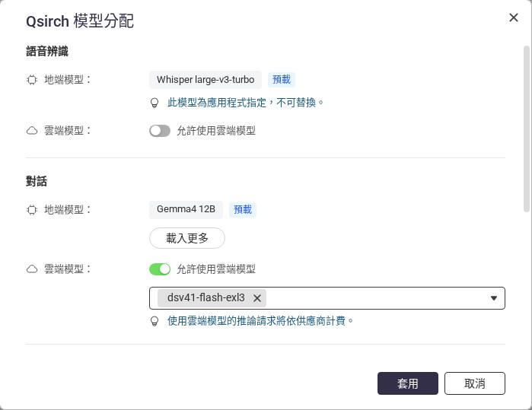This screenshot has height=410, width=532.
Task: Click the Gemma4 12B model chip
Action: (x=186, y=209)
